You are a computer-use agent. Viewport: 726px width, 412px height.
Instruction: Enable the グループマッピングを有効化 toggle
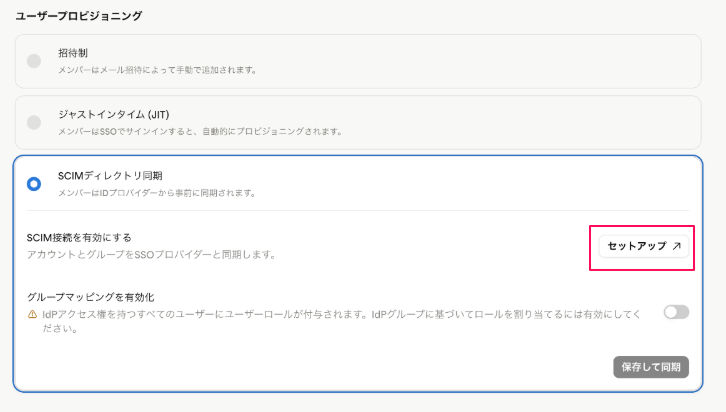[x=676, y=312]
